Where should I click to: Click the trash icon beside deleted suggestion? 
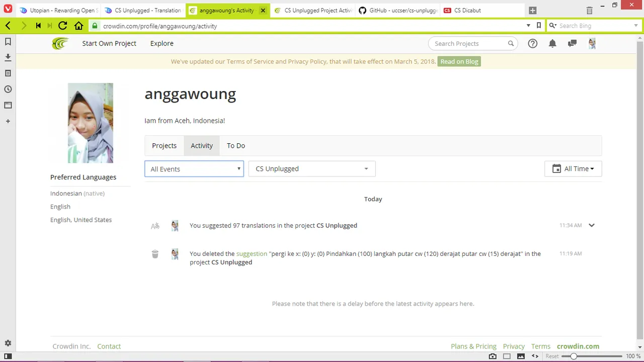pos(155,254)
